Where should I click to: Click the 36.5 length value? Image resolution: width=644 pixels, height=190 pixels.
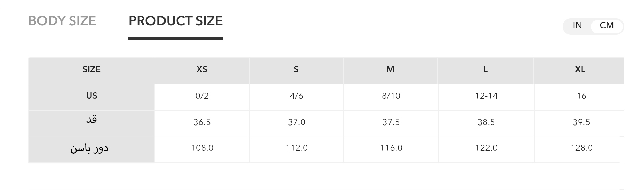[202, 122]
